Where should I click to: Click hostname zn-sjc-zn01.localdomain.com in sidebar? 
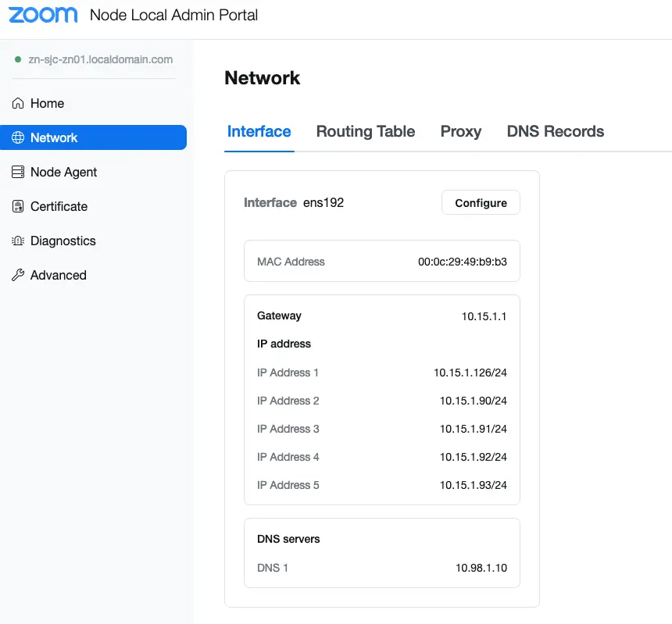(x=100, y=59)
